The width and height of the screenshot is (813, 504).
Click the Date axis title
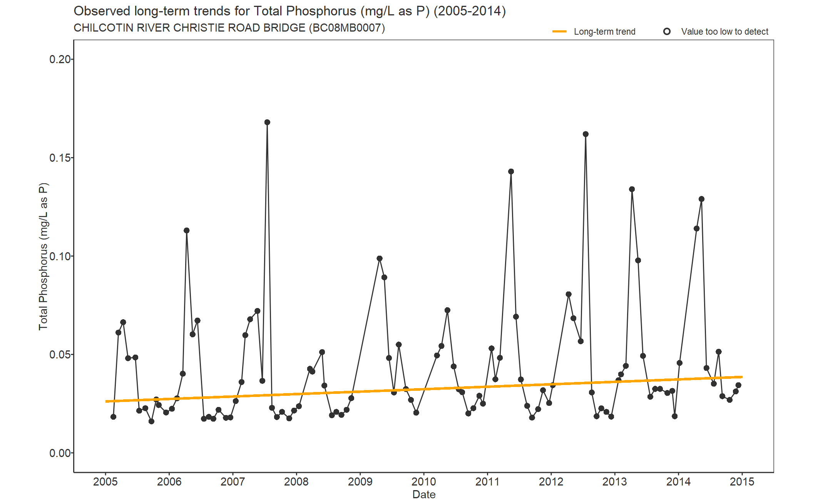424,494
